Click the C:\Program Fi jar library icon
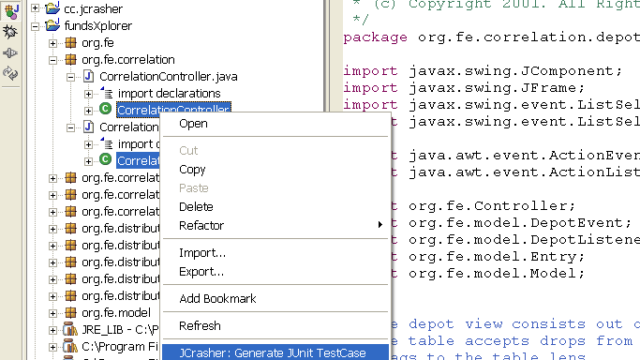The height and width of the screenshot is (360, 640). tap(70, 346)
